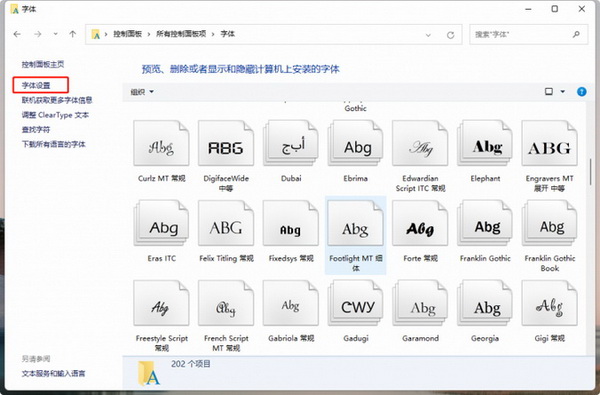
Task: Open the view options dropdown arrow
Action: (x=562, y=91)
